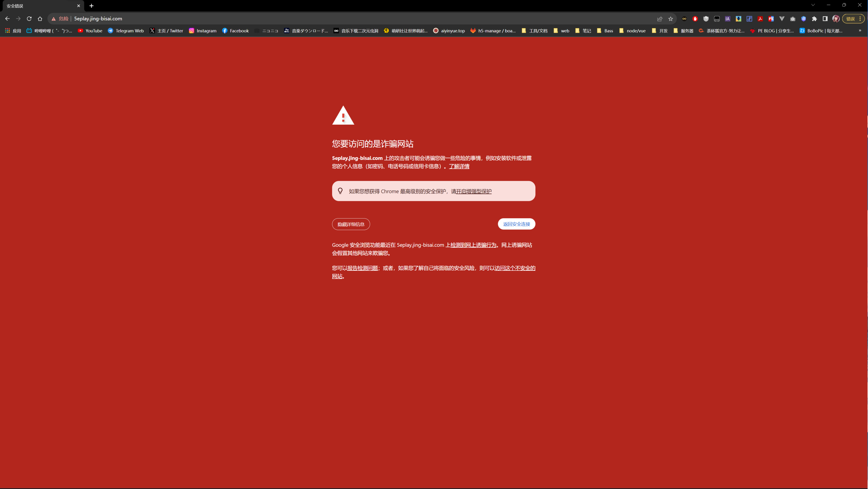Open the Adobe Acrobat PDF extension icon
Image resolution: width=868 pixels, height=489 pixels.
(x=760, y=19)
